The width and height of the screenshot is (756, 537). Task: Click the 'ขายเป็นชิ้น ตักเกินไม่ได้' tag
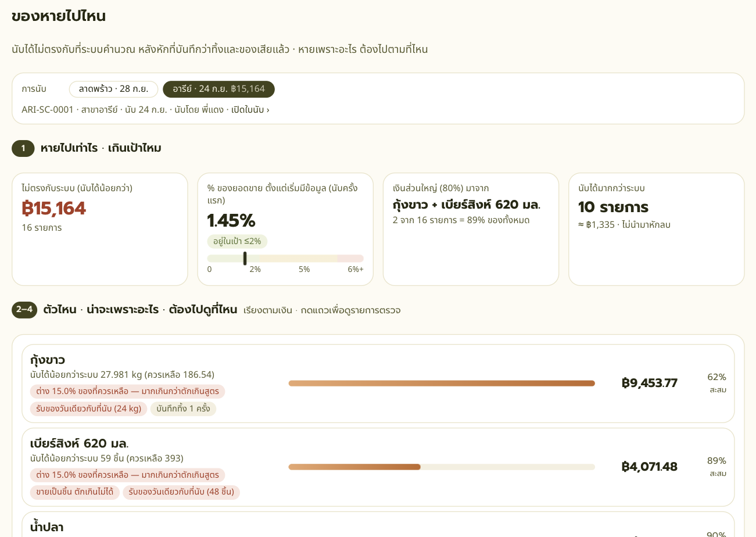tap(75, 492)
